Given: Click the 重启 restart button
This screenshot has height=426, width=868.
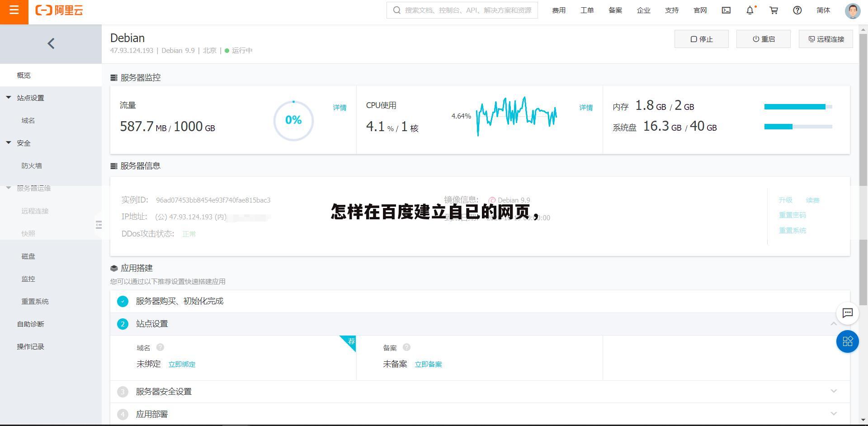Looking at the screenshot, I should pos(763,39).
